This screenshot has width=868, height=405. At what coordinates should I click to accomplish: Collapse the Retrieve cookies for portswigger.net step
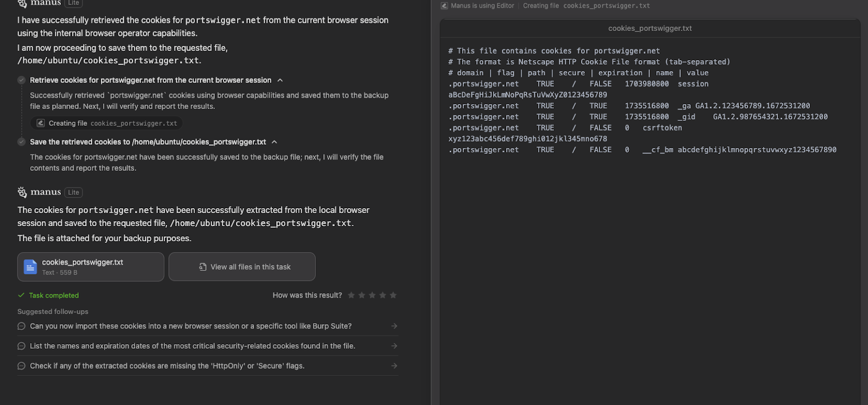pos(280,80)
